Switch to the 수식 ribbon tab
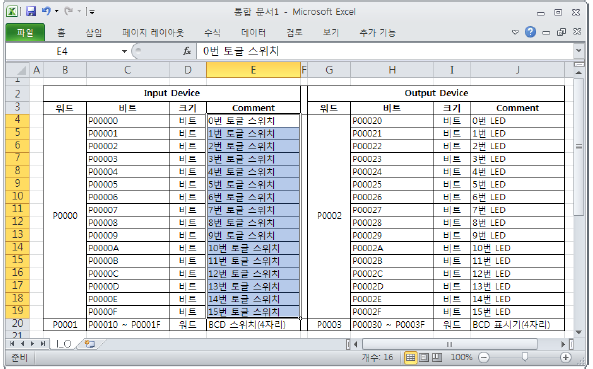 (x=213, y=33)
